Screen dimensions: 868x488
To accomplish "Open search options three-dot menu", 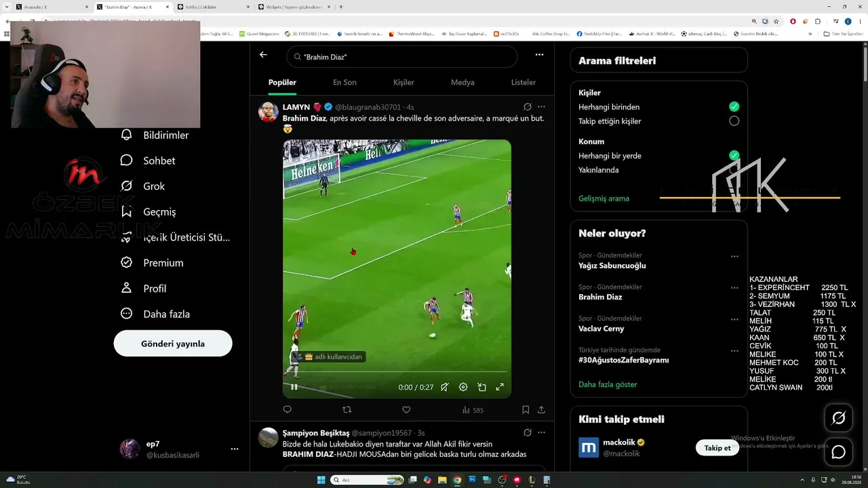I will 539,55.
